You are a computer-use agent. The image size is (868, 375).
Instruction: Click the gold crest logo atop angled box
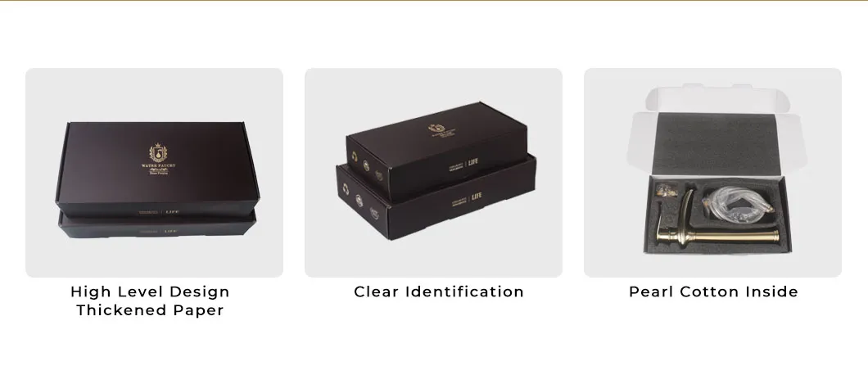click(x=436, y=129)
